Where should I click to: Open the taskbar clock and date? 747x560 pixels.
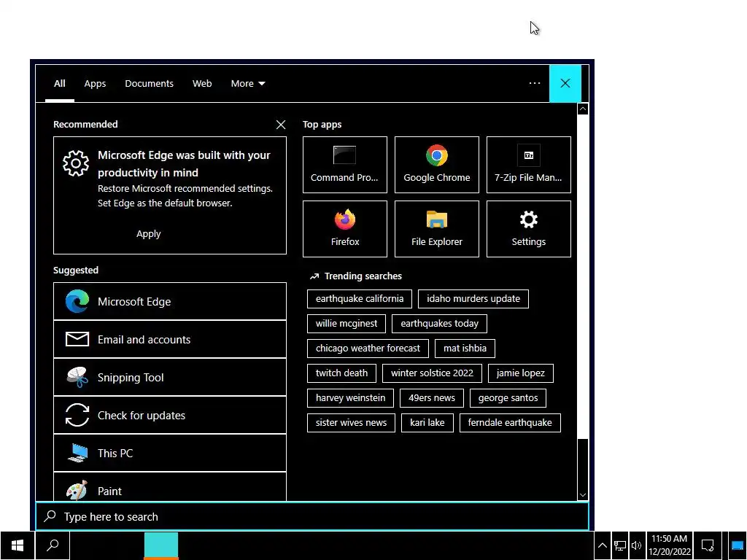click(x=670, y=545)
